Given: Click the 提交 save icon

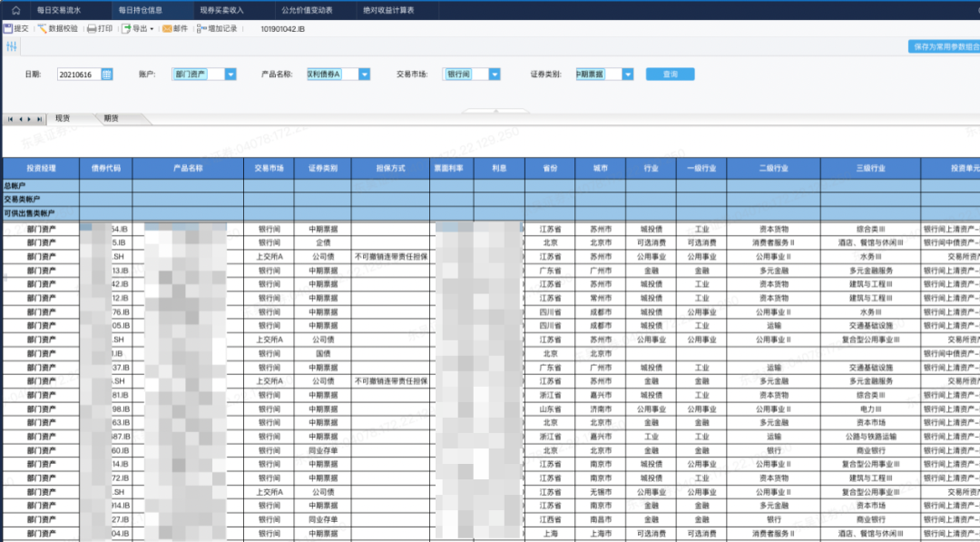Looking at the screenshot, I should pyautogui.click(x=8, y=29).
